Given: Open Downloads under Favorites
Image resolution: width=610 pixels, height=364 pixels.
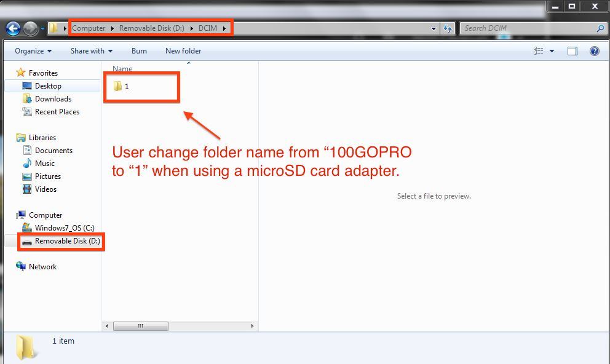Looking at the screenshot, I should click(x=53, y=99).
